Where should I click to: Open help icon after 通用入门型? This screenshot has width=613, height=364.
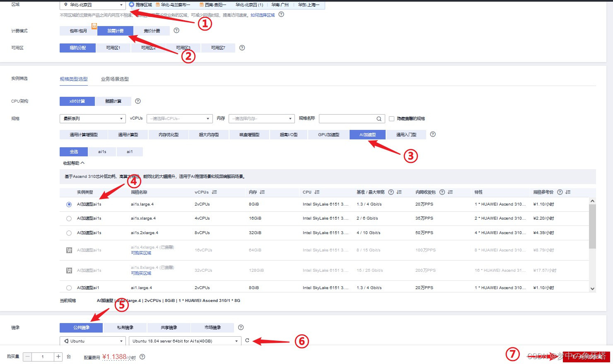pos(433,134)
